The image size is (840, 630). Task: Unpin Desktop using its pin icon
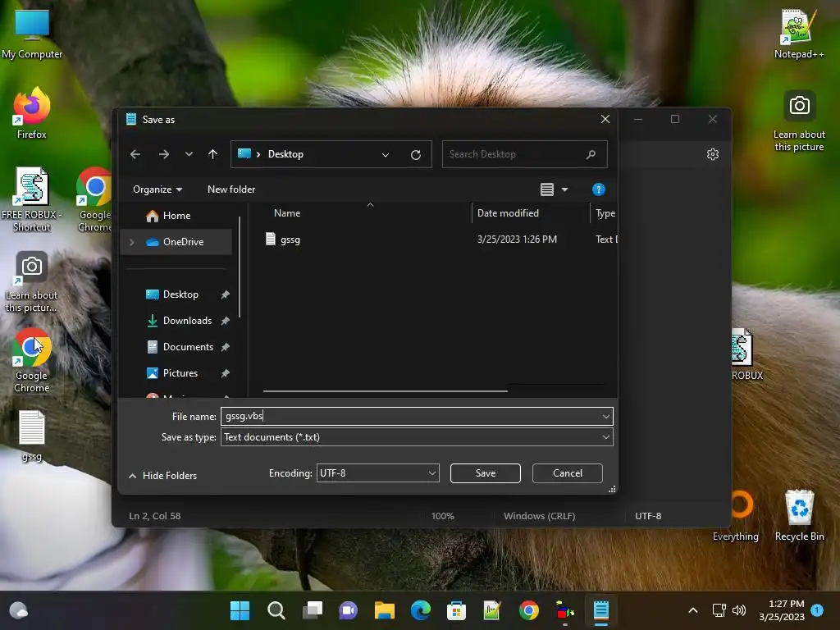[226, 294]
